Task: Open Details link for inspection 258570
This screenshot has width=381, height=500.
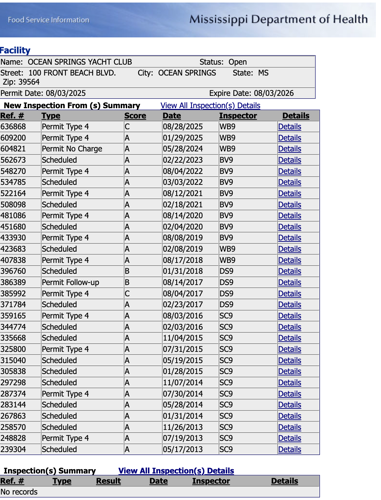Action: 289,427
